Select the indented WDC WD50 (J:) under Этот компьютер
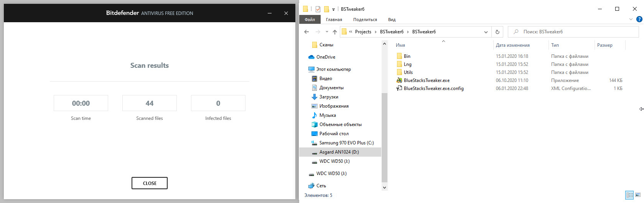 click(x=334, y=161)
